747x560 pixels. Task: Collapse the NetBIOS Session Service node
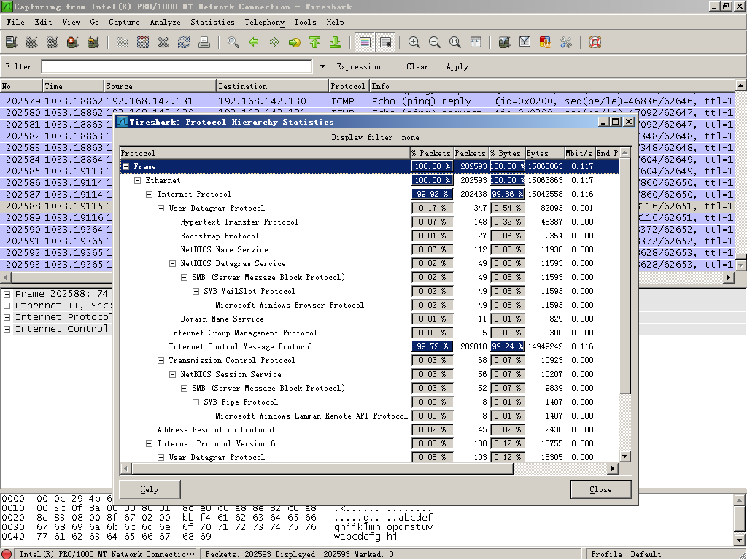[172, 374]
